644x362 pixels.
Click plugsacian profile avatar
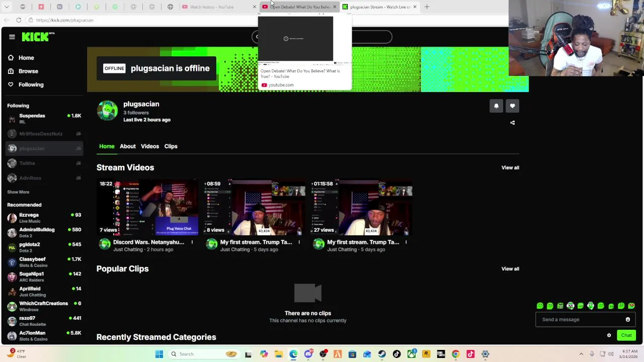click(x=107, y=111)
